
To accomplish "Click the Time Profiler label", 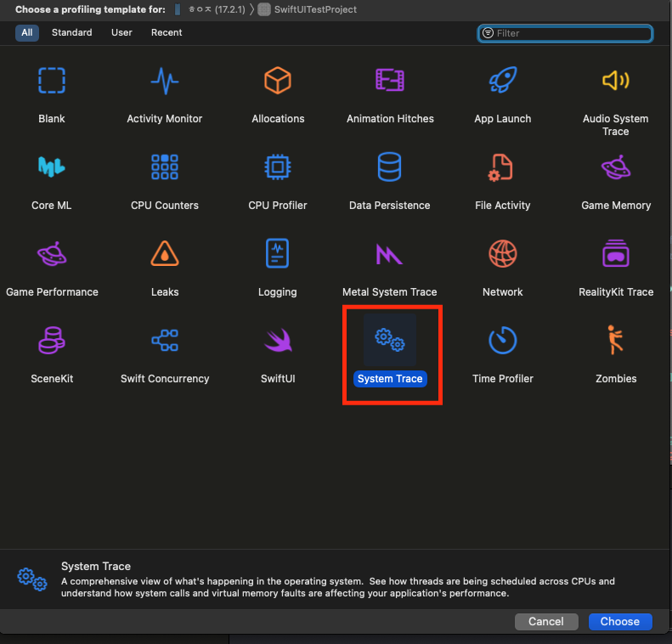I will [x=503, y=379].
